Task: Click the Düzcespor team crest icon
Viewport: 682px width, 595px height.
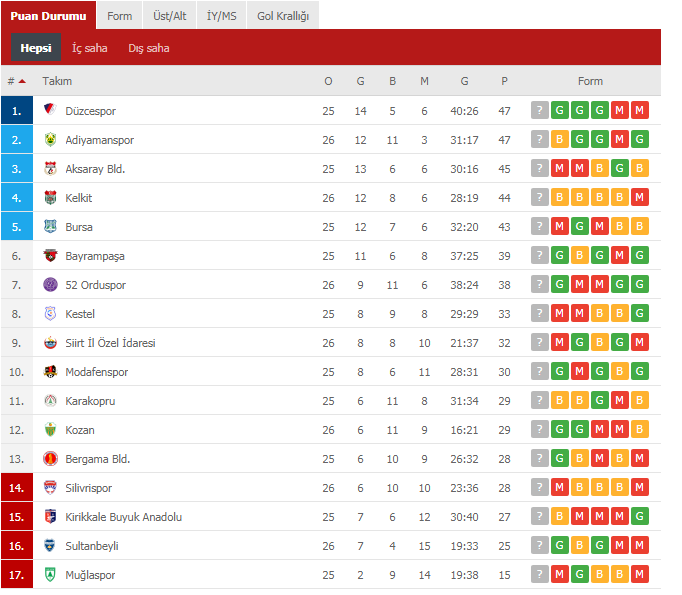Action: pyautogui.click(x=50, y=110)
